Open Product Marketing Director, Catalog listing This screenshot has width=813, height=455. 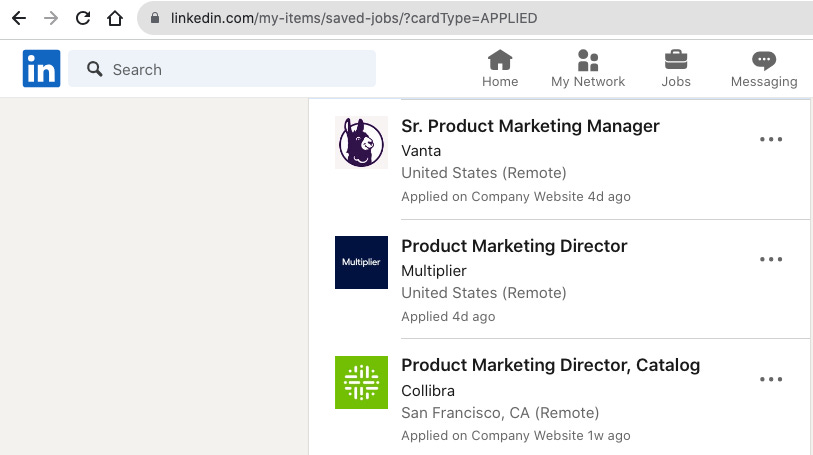(x=550, y=366)
